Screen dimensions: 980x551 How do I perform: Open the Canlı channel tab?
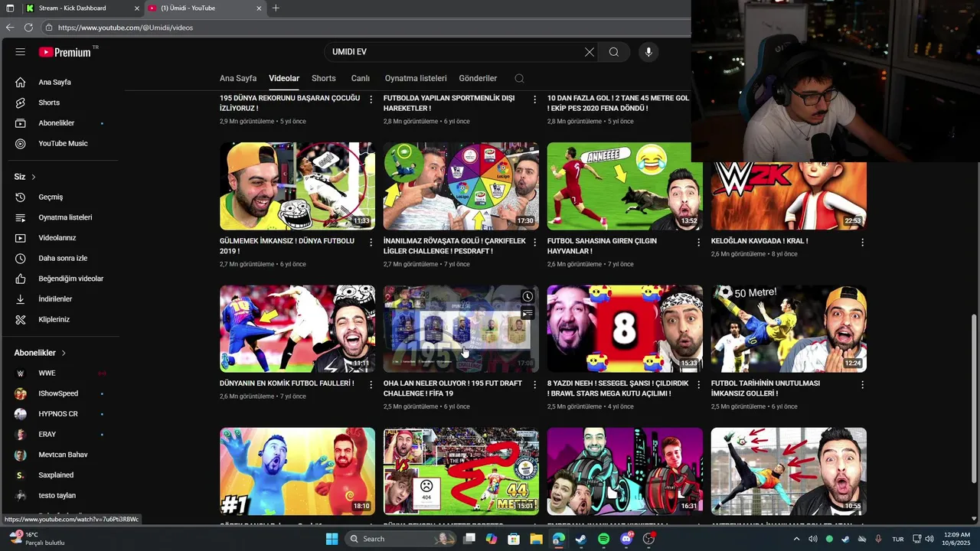point(361,78)
